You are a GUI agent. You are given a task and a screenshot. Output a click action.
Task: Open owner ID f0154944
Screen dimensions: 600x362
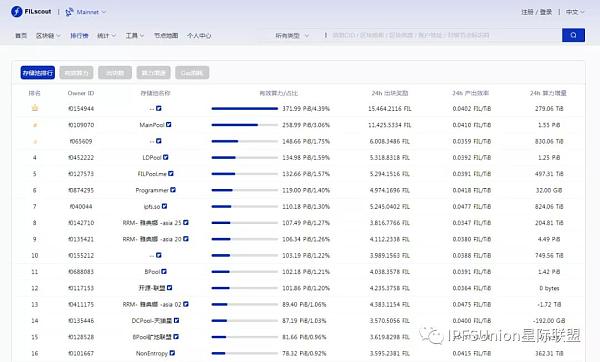pos(81,109)
